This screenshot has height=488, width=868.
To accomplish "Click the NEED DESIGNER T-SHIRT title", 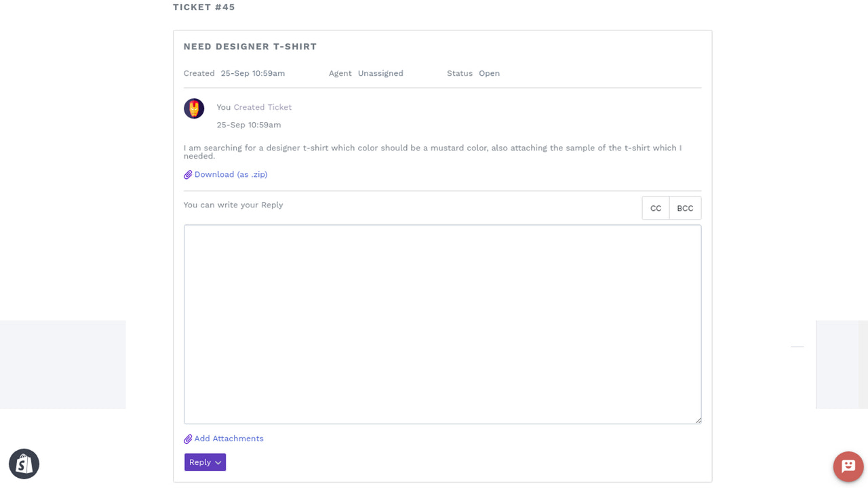I will pyautogui.click(x=250, y=46).
